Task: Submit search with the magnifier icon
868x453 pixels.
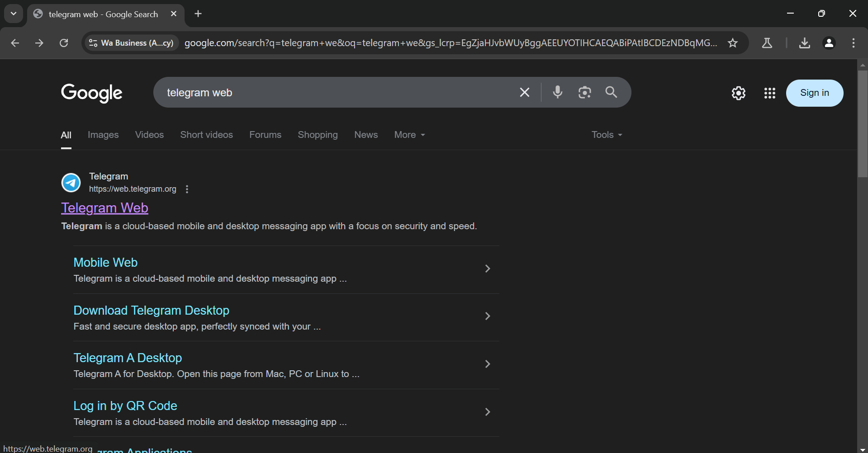Action: [611, 92]
